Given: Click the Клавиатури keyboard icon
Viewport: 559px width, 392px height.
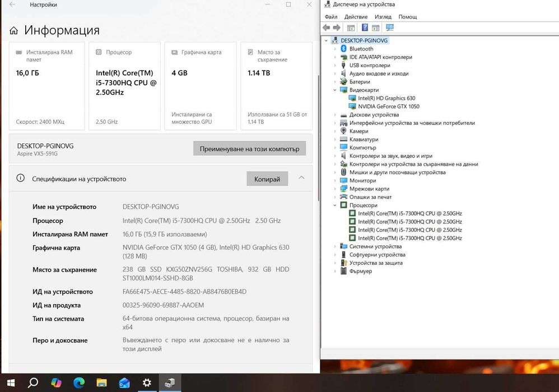Looking at the screenshot, I should pyautogui.click(x=344, y=139).
